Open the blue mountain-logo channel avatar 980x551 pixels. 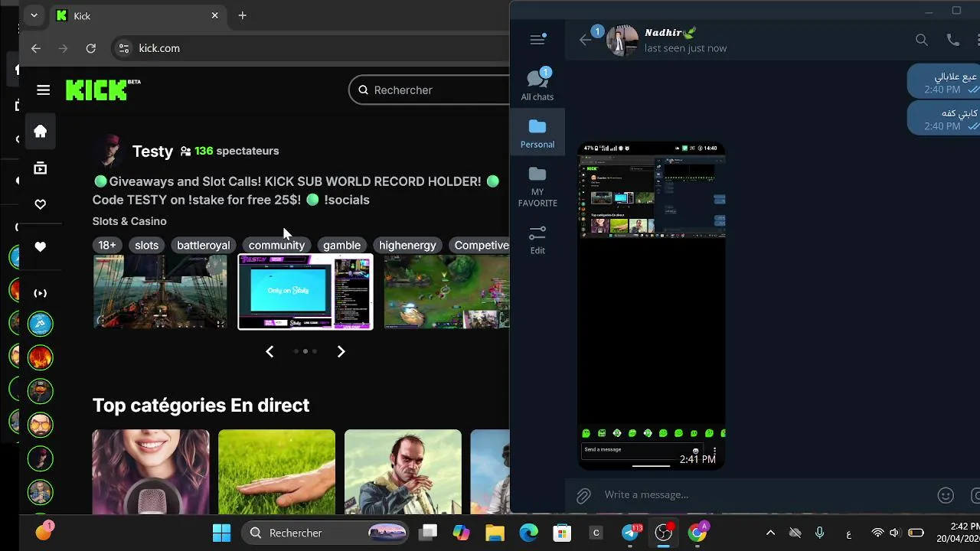pyautogui.click(x=41, y=324)
